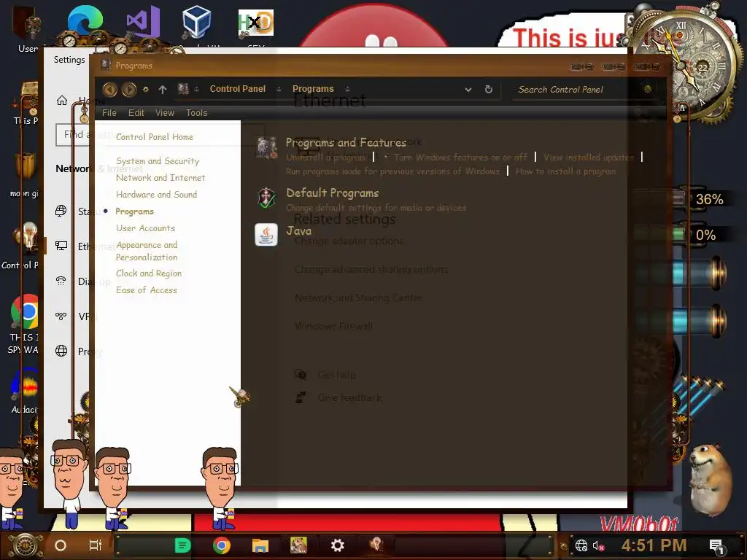
Task: Click the Java coffee cup icon
Action: pos(266,235)
